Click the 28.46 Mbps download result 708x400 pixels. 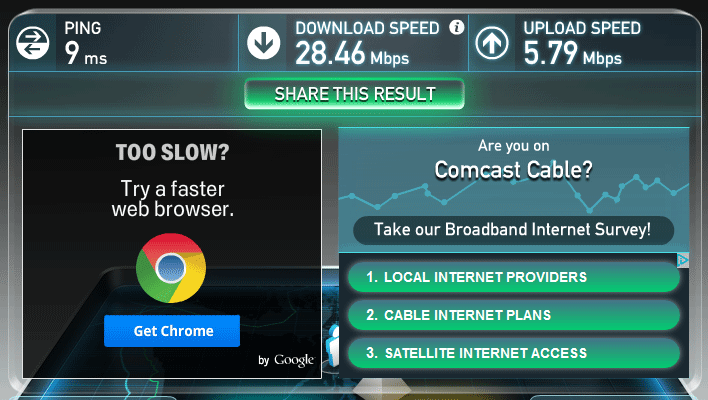(x=352, y=54)
